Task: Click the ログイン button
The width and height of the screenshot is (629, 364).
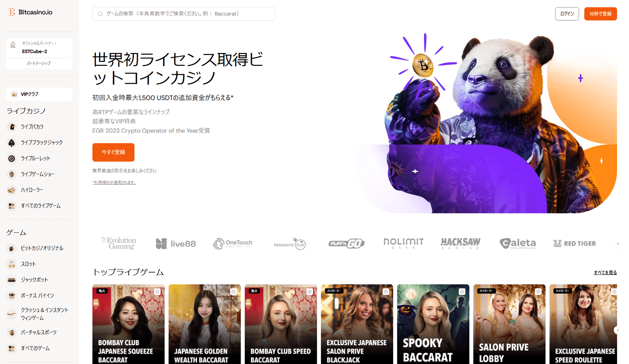Action: point(567,14)
